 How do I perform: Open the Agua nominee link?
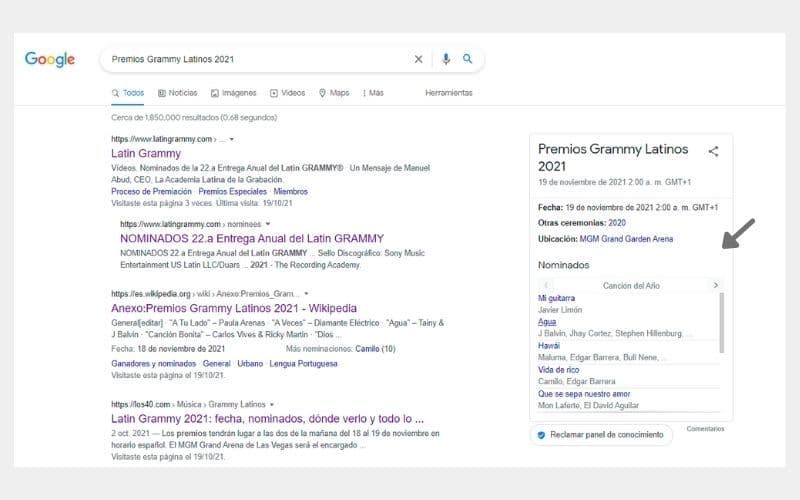[547, 322]
